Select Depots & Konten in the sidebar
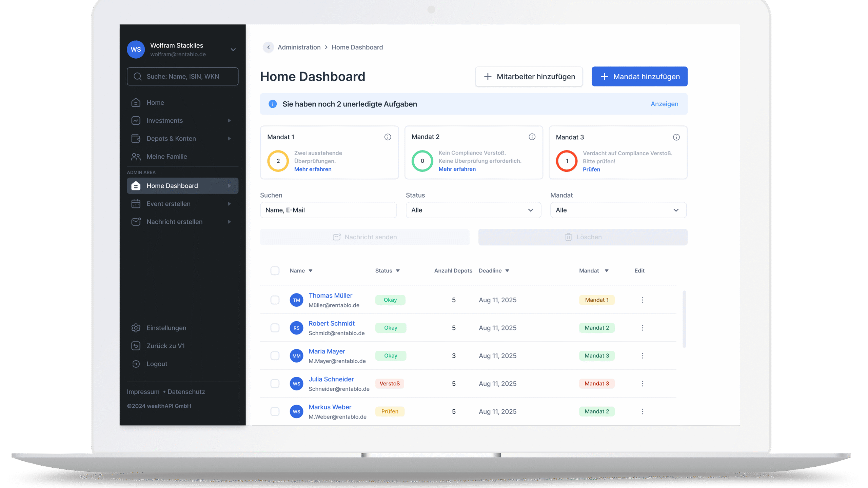The width and height of the screenshot is (868, 488). [171, 138]
